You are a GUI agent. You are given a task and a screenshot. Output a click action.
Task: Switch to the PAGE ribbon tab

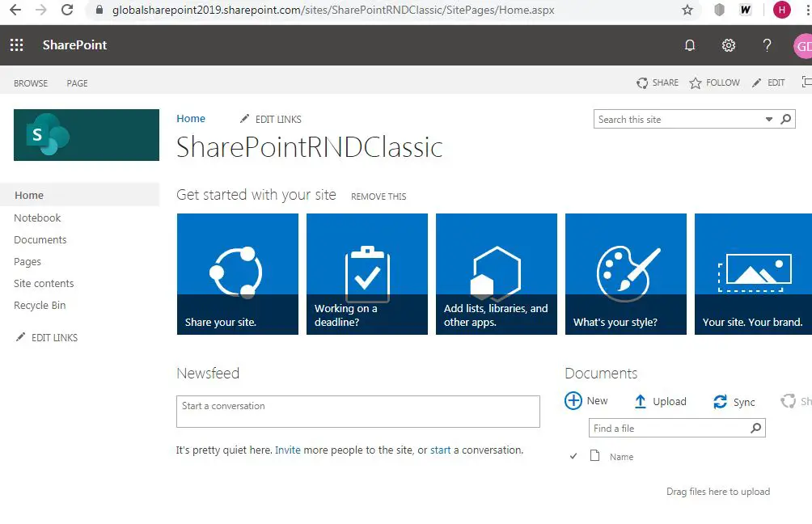pos(77,82)
